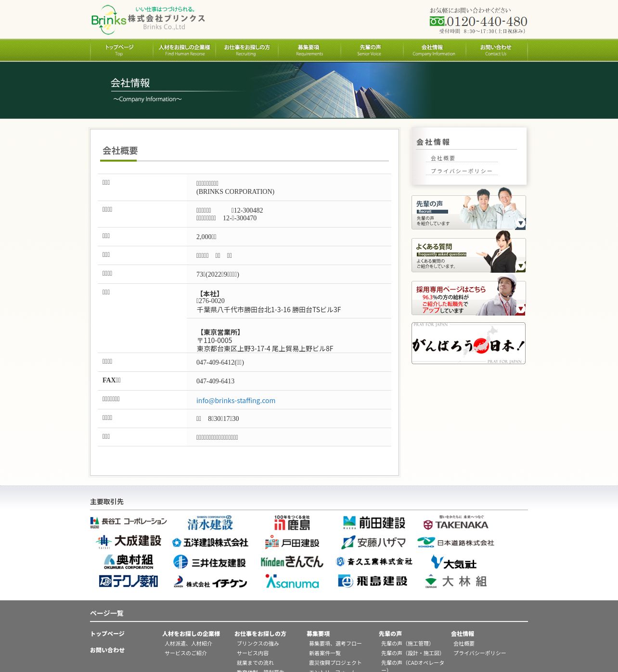Open 人材をお探しの企業様 menu item
The width and height of the screenshot is (618, 672).
coord(184,50)
